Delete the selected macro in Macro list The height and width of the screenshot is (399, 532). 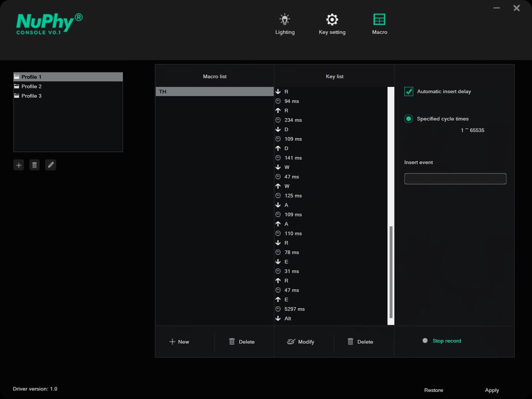point(242,342)
